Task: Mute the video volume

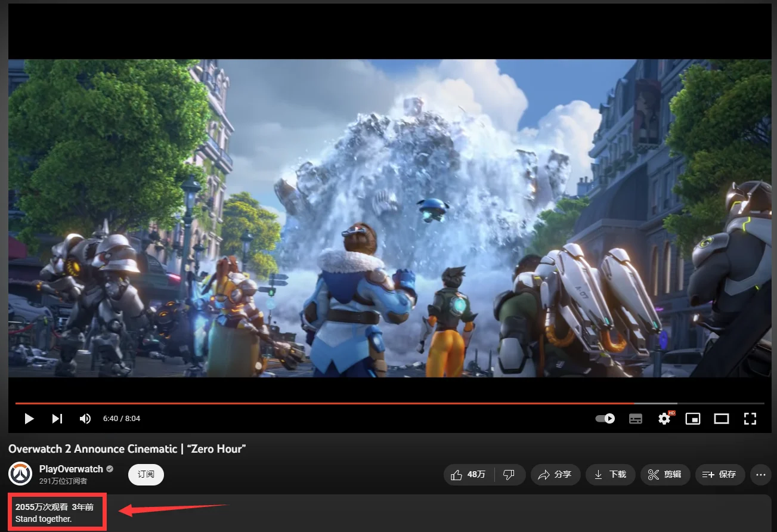Action: point(85,419)
